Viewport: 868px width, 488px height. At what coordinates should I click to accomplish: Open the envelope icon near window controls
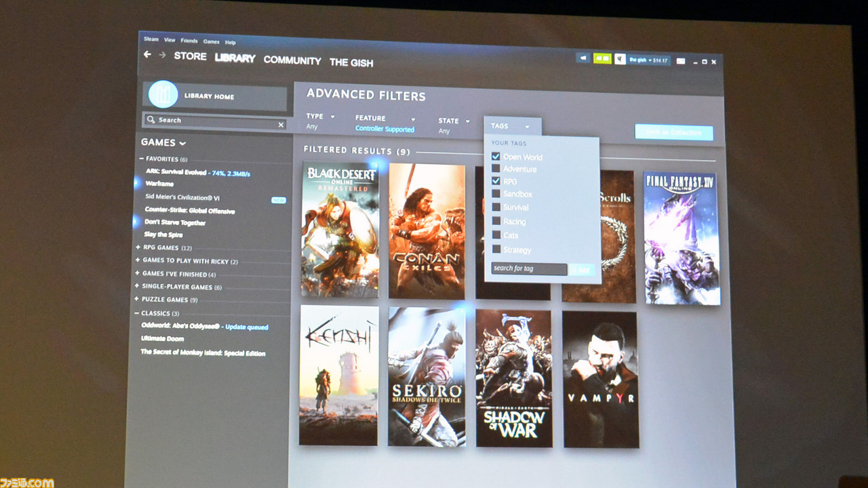tap(680, 61)
